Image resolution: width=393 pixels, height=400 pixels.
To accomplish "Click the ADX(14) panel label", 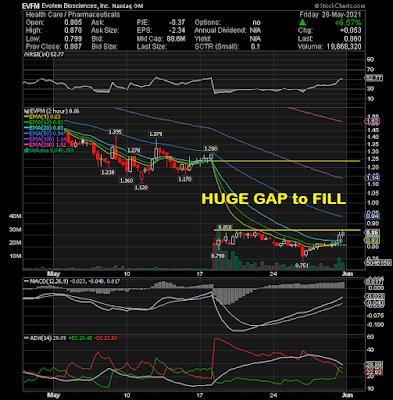I will click(37, 338).
